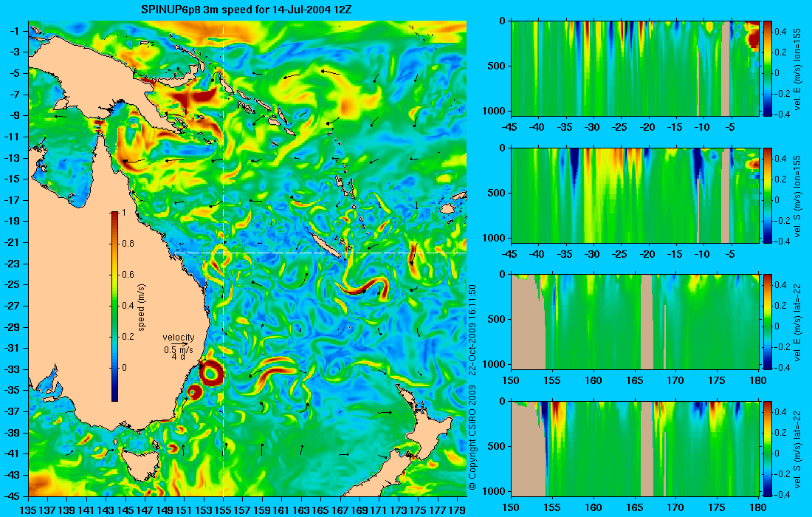Click the colorbar value '0.4' on map
The height and width of the screenshot is (517, 812).
[x=128, y=306]
